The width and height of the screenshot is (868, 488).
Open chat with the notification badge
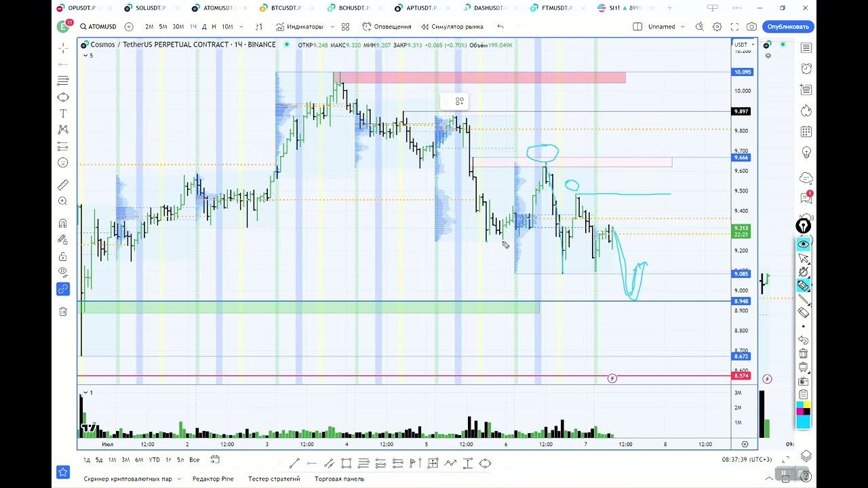806,198
